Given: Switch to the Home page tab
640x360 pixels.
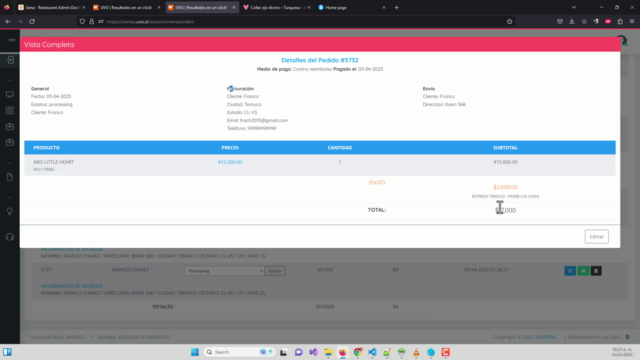Looking at the screenshot, I should pos(351,7).
